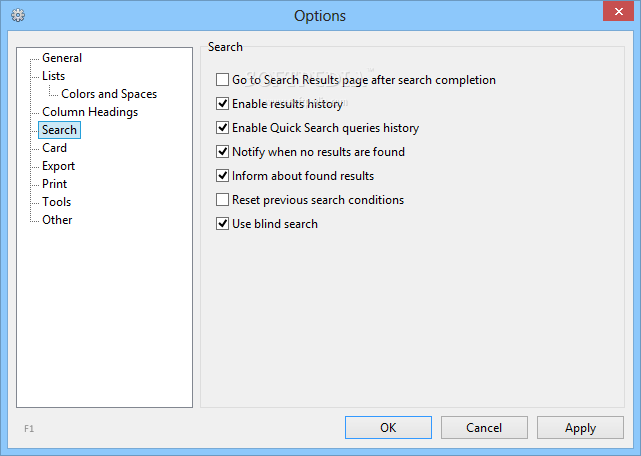
Task: Select Colors and Spaces sub-item
Action: pyautogui.click(x=109, y=94)
